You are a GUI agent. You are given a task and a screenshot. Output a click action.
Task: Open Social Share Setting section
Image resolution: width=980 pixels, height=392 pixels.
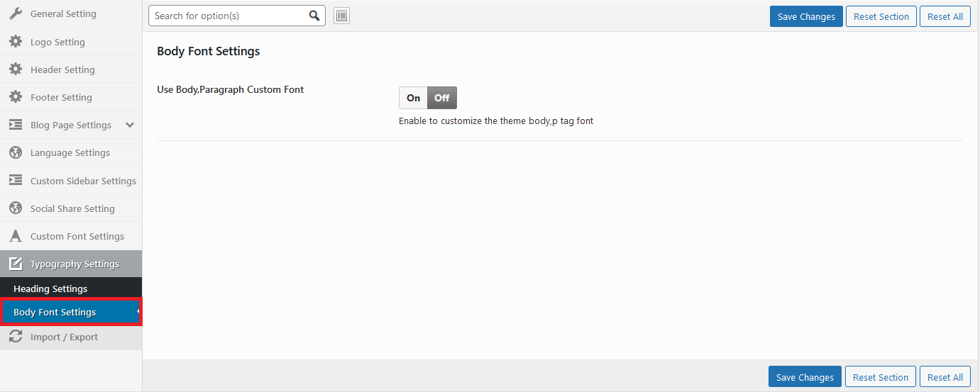[x=72, y=208]
